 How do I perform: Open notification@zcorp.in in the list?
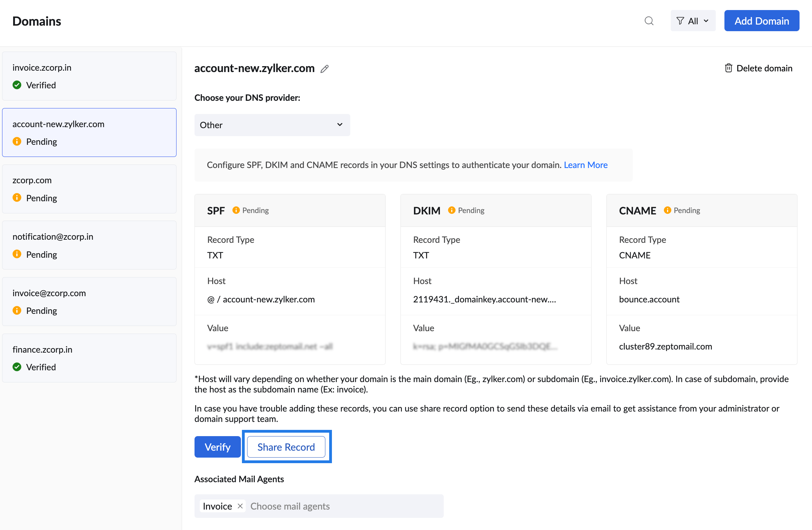tap(89, 245)
